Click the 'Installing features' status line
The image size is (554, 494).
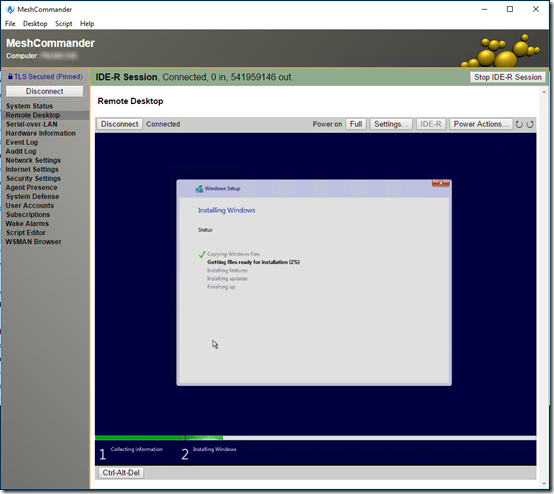tap(227, 270)
